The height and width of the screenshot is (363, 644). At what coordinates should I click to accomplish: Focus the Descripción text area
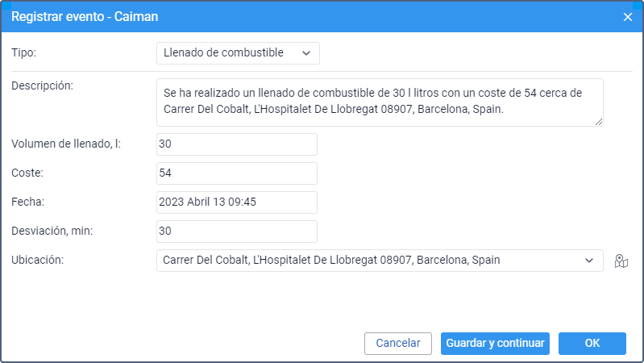click(x=380, y=102)
